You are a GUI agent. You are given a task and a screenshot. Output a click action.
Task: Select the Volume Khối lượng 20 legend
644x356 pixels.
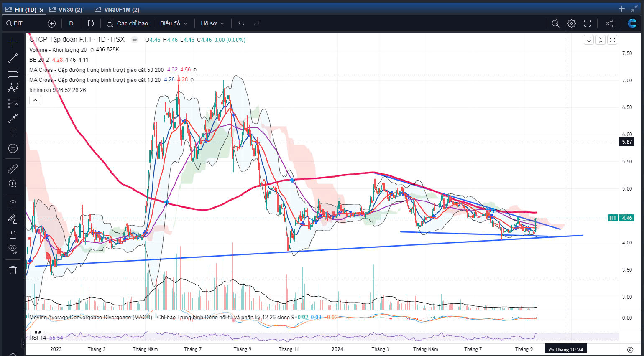pos(58,50)
